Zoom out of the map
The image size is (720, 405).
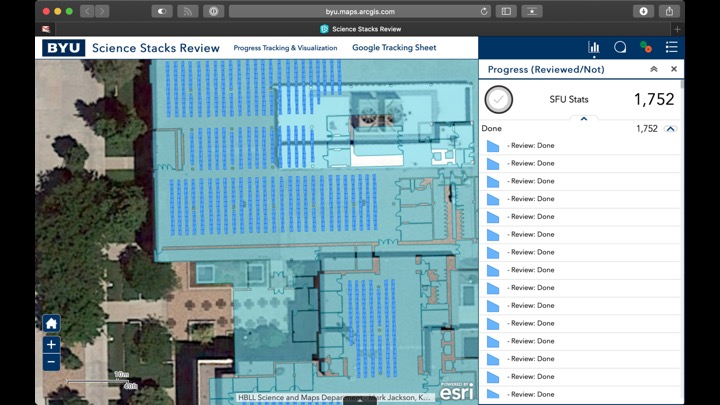pos(51,362)
